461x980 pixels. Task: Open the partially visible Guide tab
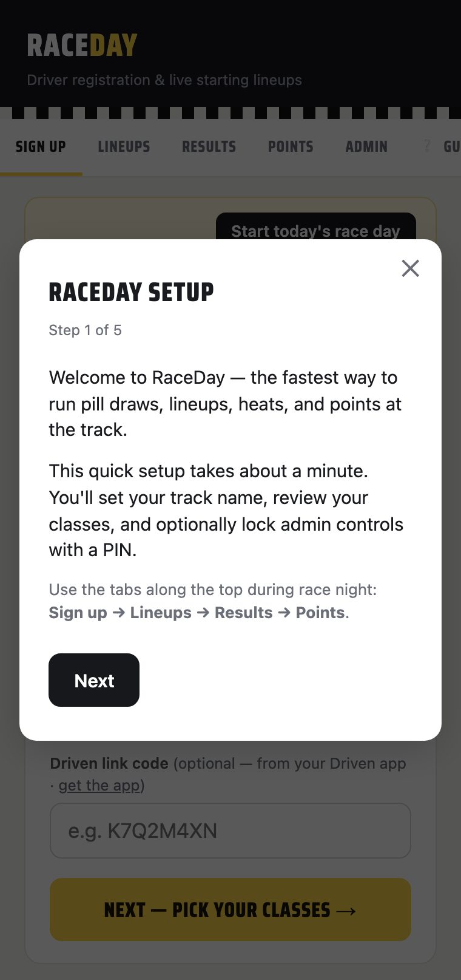coord(451,146)
